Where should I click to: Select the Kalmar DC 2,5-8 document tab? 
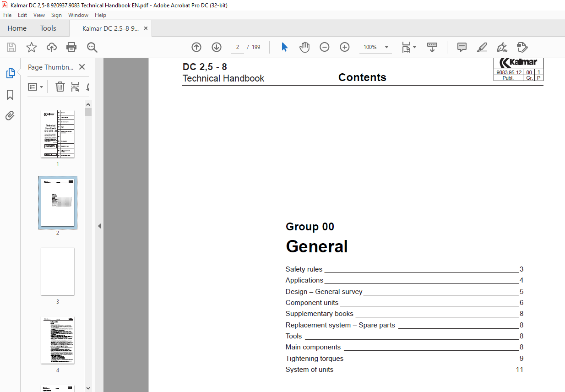(x=110, y=28)
